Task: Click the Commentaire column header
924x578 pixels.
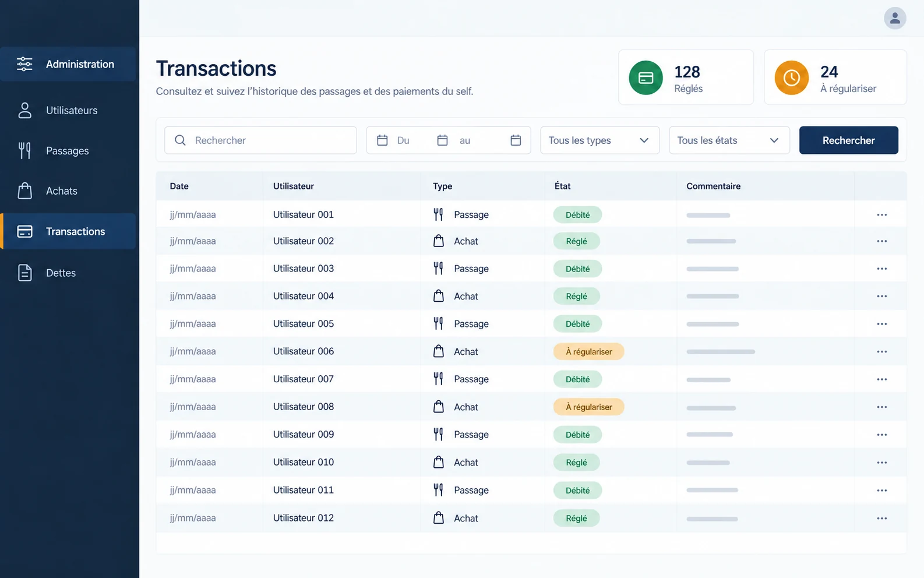Action: tap(714, 186)
